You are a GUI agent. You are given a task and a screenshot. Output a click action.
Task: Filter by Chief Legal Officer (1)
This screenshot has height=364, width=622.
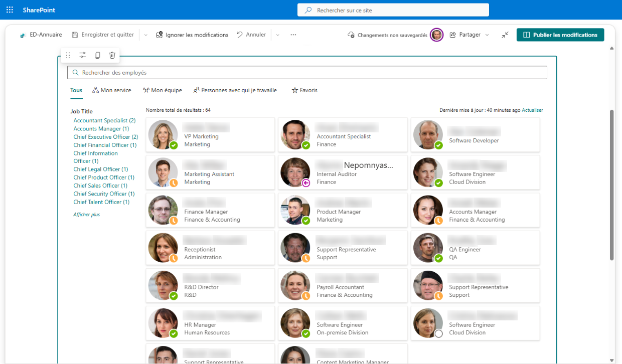click(101, 169)
